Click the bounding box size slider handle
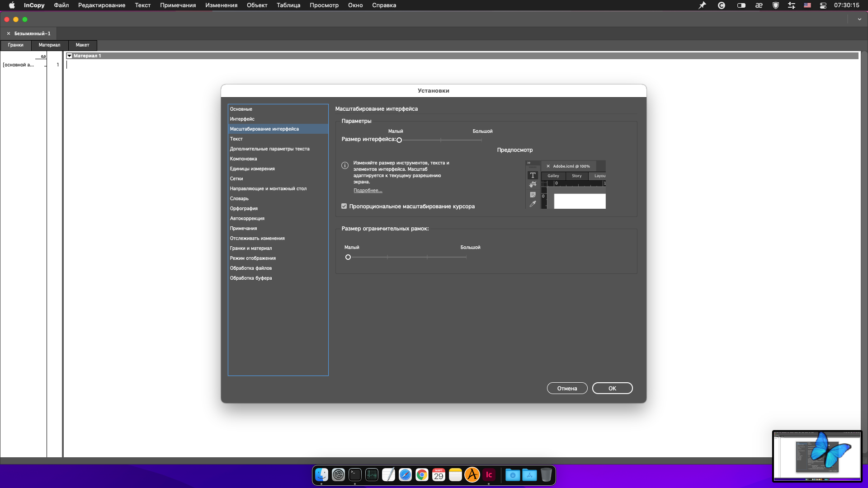The width and height of the screenshot is (868, 488). point(348,258)
